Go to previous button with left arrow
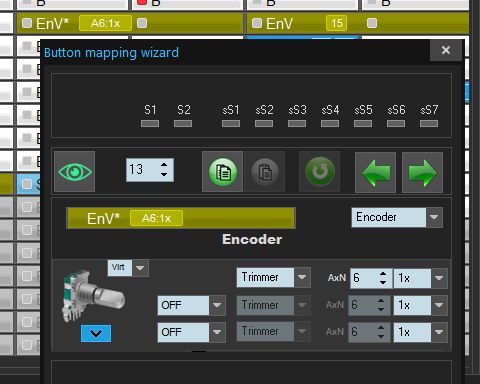The width and height of the screenshot is (480, 384). (375, 172)
